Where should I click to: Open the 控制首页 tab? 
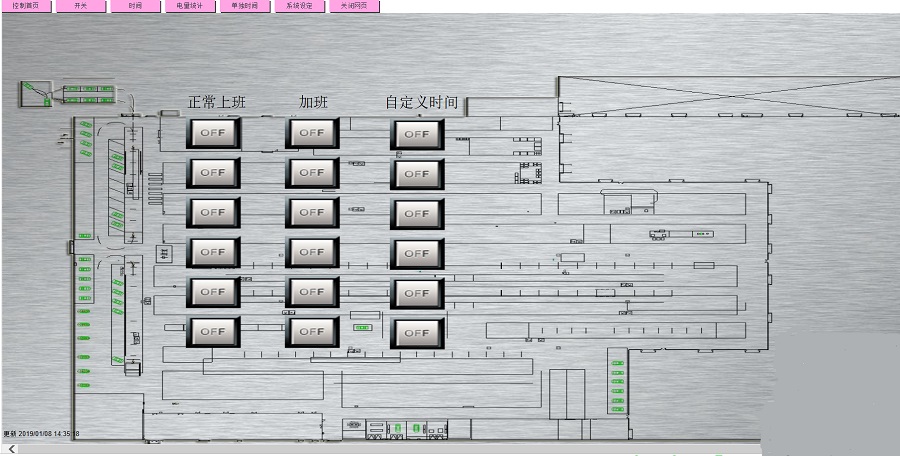click(x=26, y=6)
